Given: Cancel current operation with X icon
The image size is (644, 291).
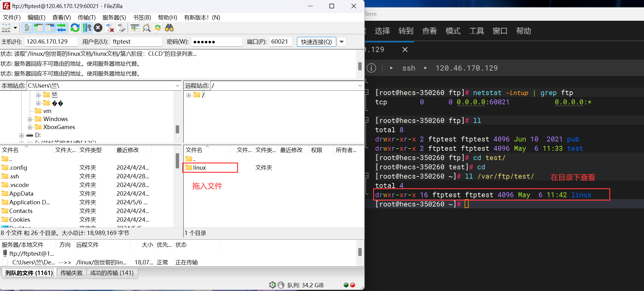Looking at the screenshot, I should pos(98,28).
